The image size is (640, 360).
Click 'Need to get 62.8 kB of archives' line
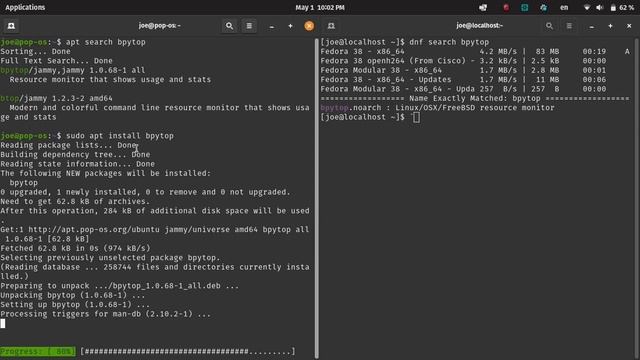pos(75,201)
